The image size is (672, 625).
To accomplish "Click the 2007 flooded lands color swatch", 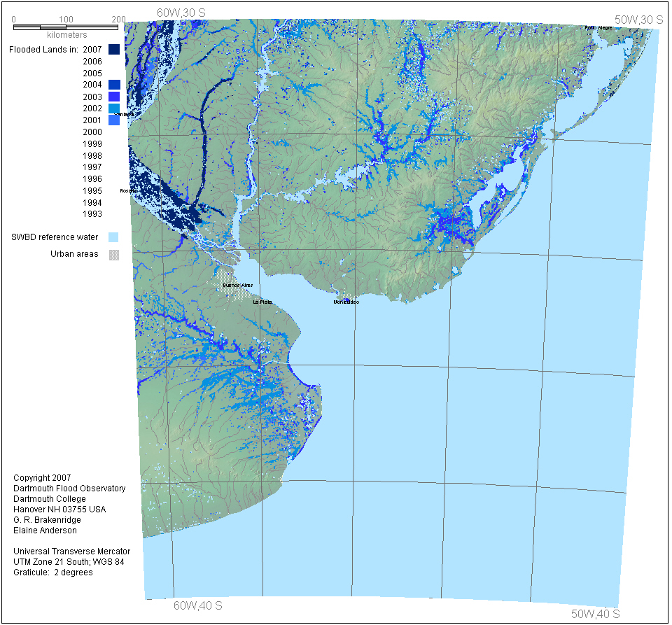I will 113,50.
